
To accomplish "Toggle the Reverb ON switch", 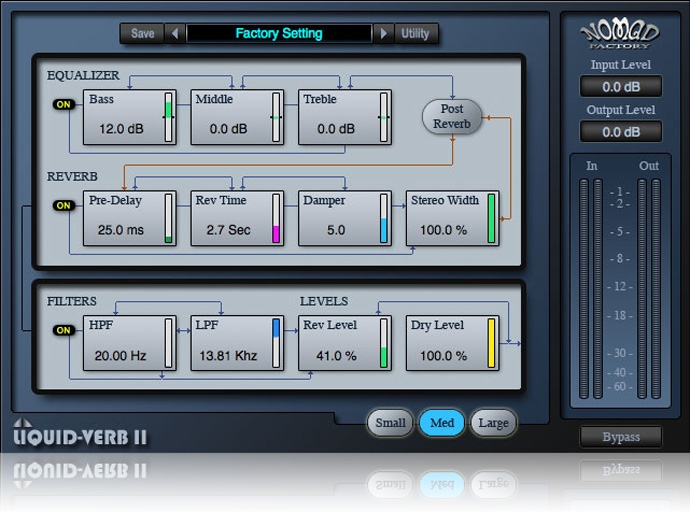I will coord(65,206).
